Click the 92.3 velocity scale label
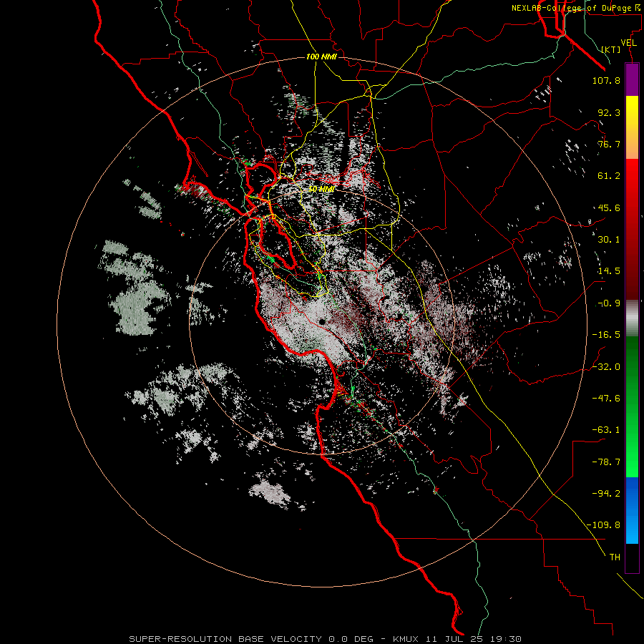This screenshot has height=644, width=644. tap(609, 112)
